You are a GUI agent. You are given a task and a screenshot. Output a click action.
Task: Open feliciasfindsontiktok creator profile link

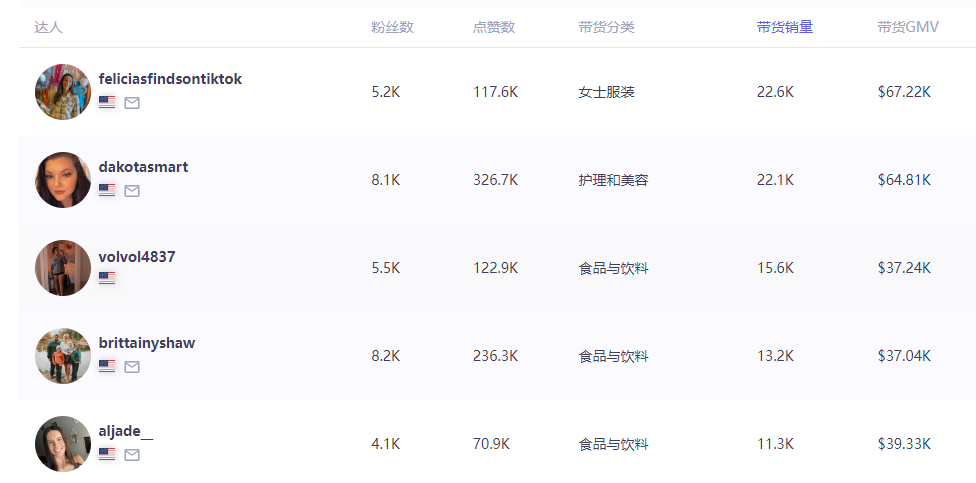point(170,79)
